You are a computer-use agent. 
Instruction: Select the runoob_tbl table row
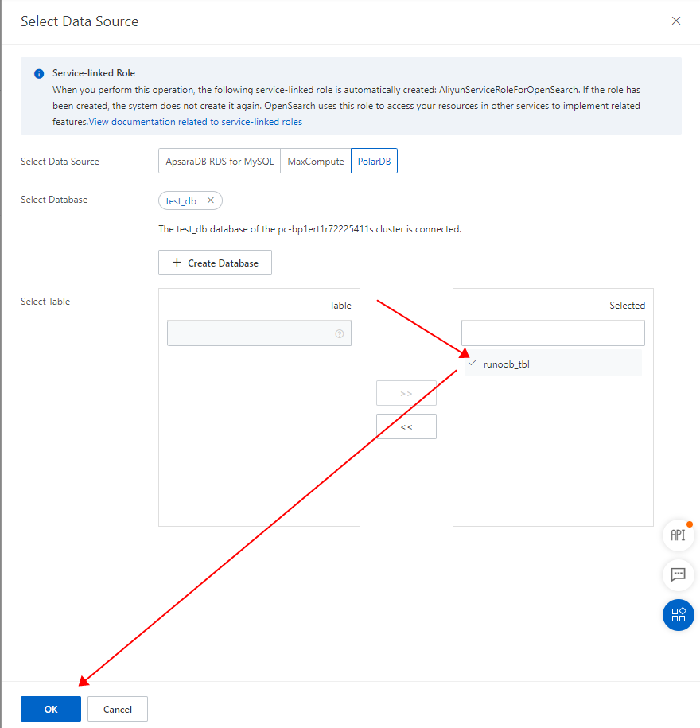pyautogui.click(x=553, y=364)
